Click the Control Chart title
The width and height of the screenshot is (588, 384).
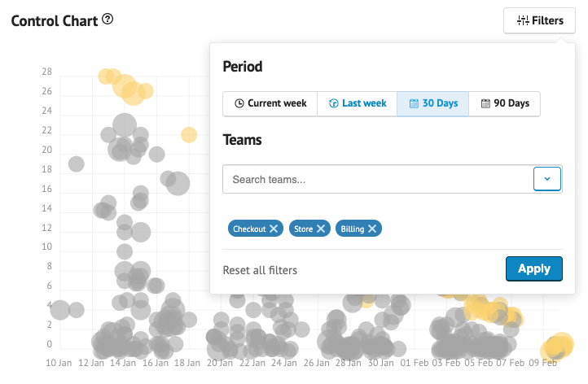click(x=54, y=20)
